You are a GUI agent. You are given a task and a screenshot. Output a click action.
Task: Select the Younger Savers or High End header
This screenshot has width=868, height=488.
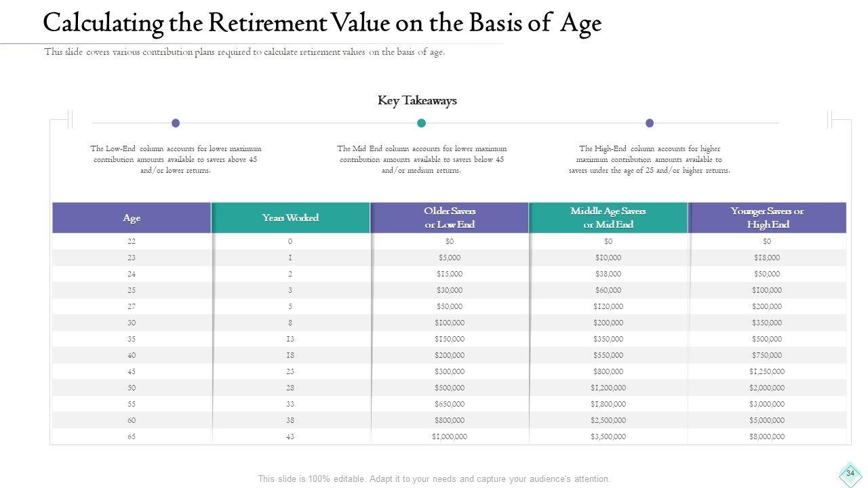point(767,218)
